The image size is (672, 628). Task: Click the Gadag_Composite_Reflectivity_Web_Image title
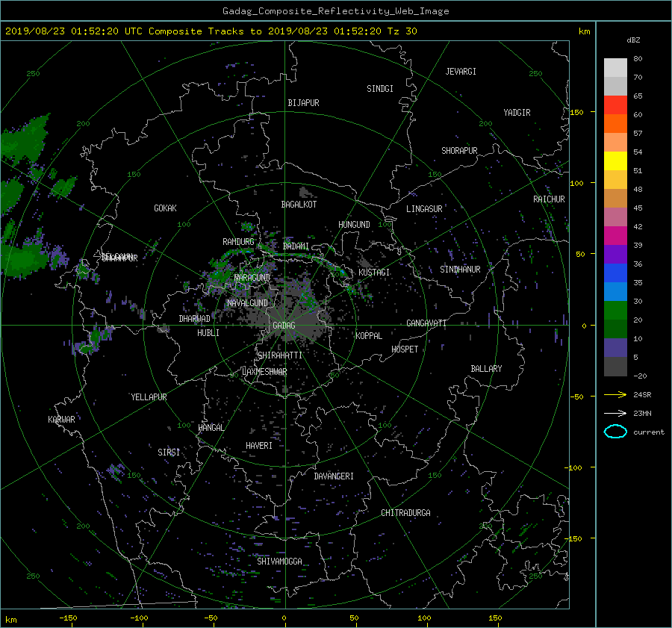(335, 11)
